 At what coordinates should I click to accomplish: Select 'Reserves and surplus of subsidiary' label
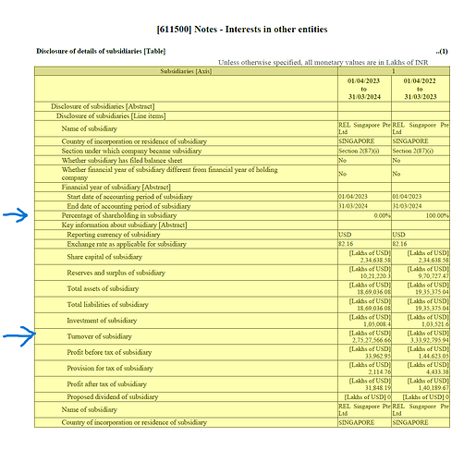116,273
